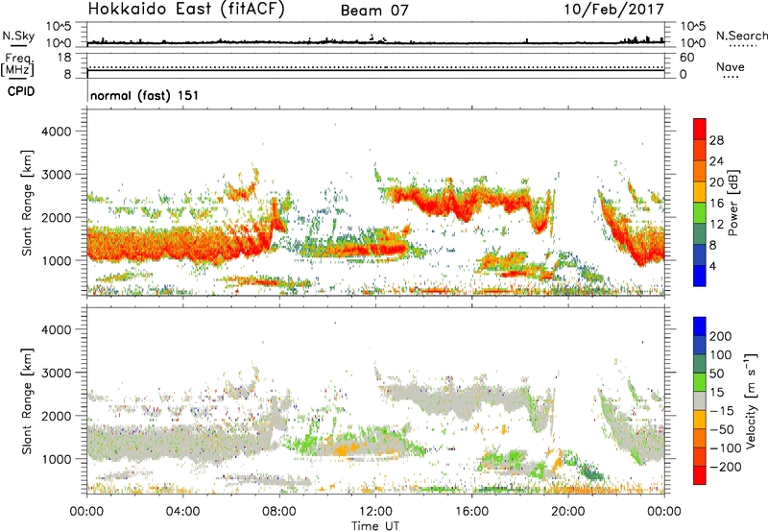Screen dimensions: 768x532
Task: Click the '-200' velocity colorbar tick label
Action: [726, 467]
